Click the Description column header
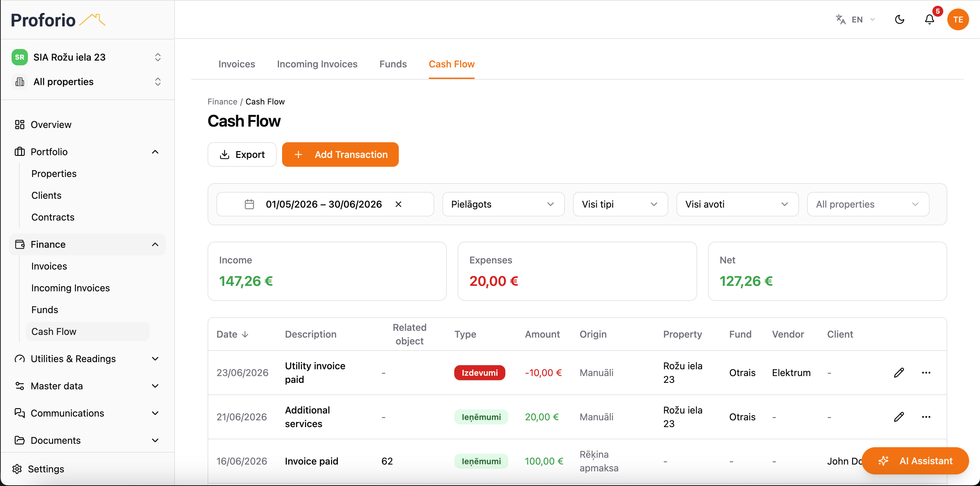 pos(310,334)
